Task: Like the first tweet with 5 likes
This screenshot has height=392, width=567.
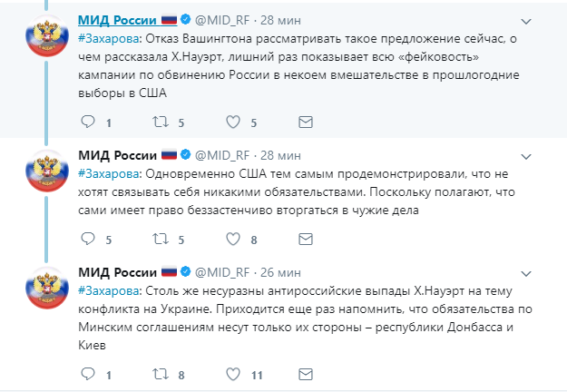Action: coord(233,122)
